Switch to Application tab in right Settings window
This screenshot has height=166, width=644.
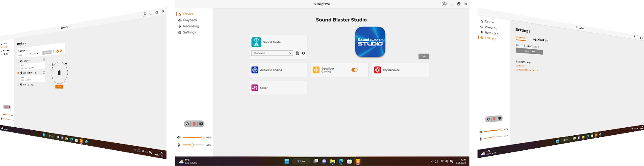click(541, 39)
